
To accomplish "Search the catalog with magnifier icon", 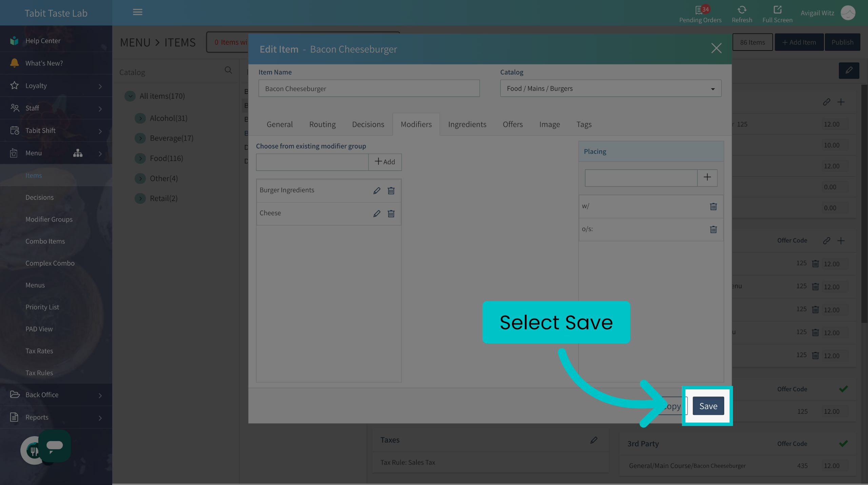I will (228, 70).
